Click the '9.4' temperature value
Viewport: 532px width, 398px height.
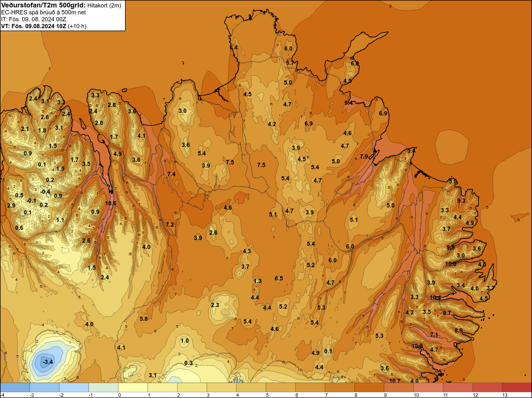[x=348, y=103]
